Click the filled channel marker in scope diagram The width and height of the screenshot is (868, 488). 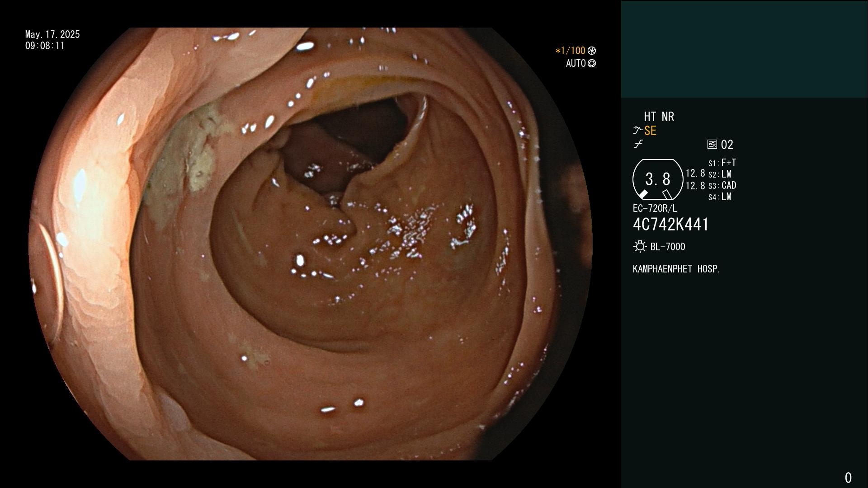[x=643, y=194]
